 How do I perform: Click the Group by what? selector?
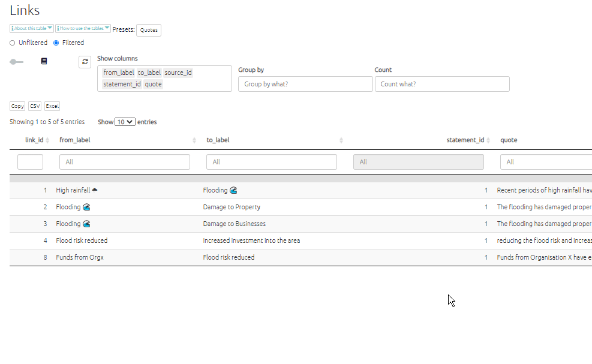click(305, 84)
